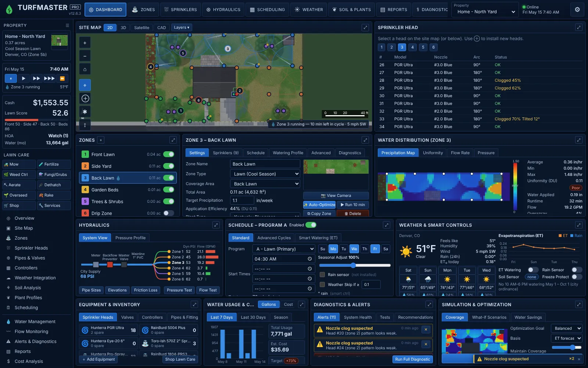Adjust the Seasonal Adjust slider

(354, 265)
